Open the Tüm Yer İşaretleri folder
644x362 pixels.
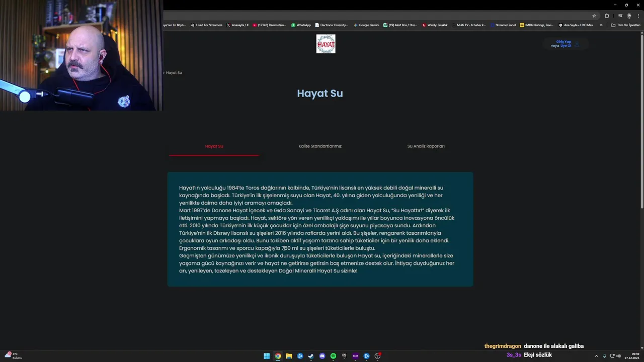click(x=625, y=25)
